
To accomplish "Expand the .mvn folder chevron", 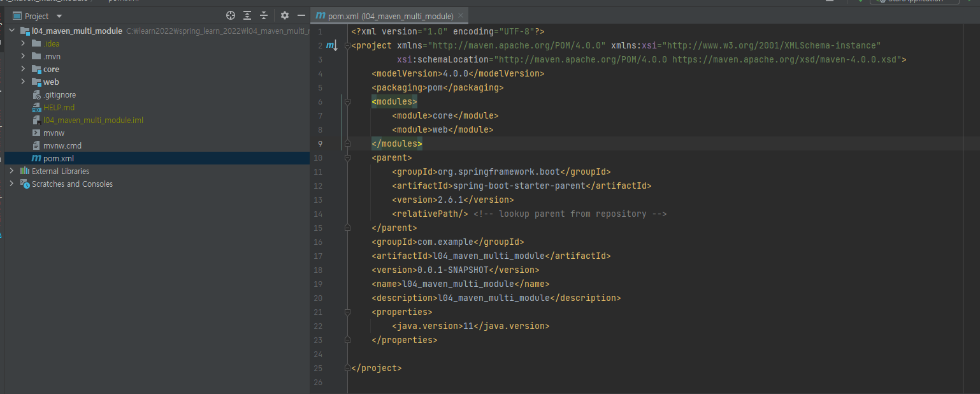I will (23, 56).
